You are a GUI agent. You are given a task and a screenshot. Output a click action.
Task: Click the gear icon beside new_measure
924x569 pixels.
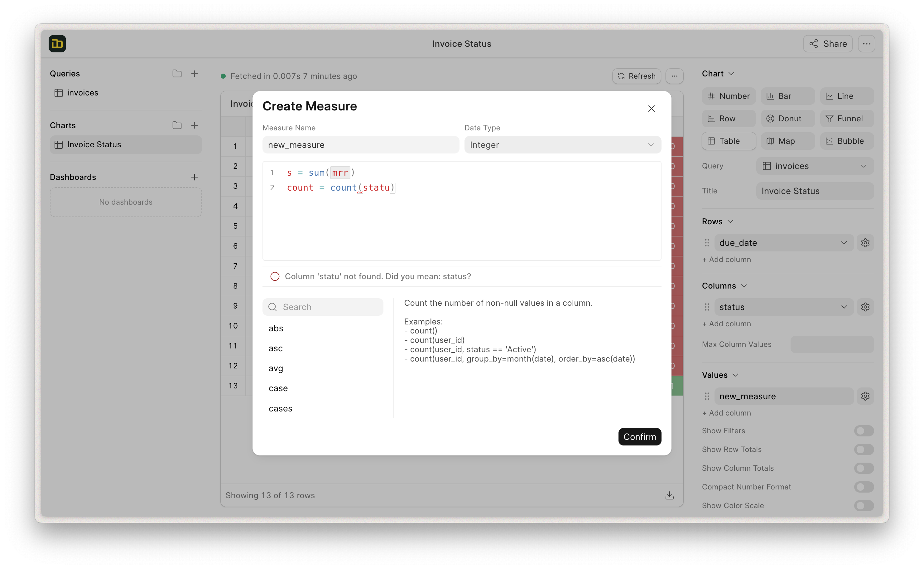coord(865,396)
